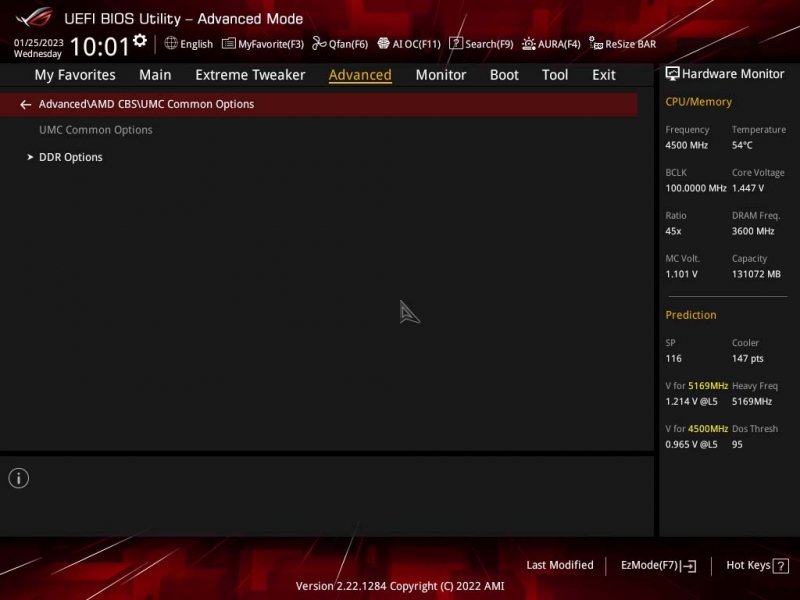Viewport: 800px width, 600px height.
Task: Click the settings gear next to the clock
Action: click(x=139, y=40)
